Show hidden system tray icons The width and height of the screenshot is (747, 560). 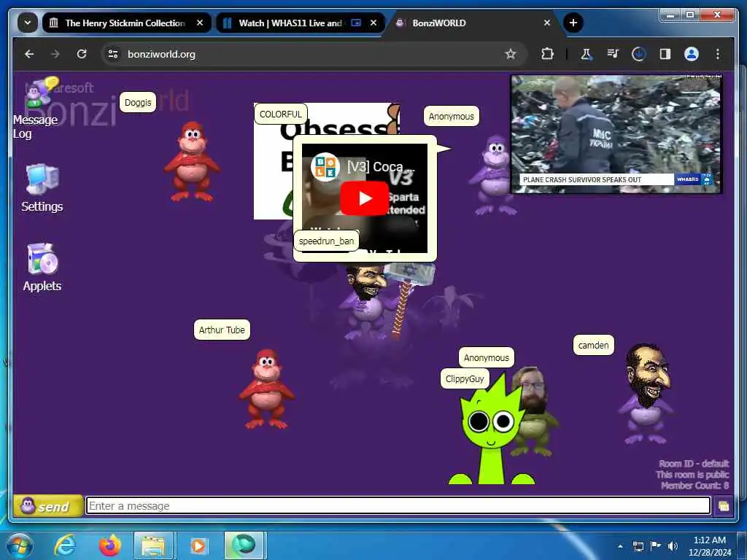[x=620, y=546]
